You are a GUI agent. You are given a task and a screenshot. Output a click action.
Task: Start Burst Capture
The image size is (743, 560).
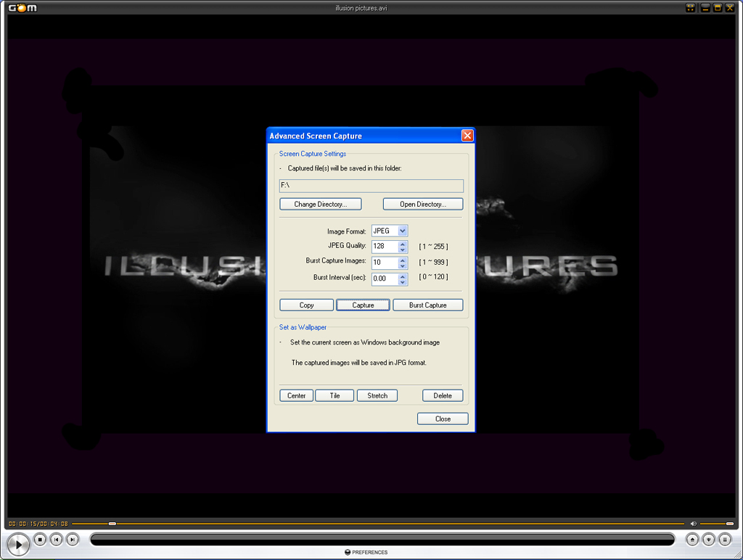pos(428,305)
